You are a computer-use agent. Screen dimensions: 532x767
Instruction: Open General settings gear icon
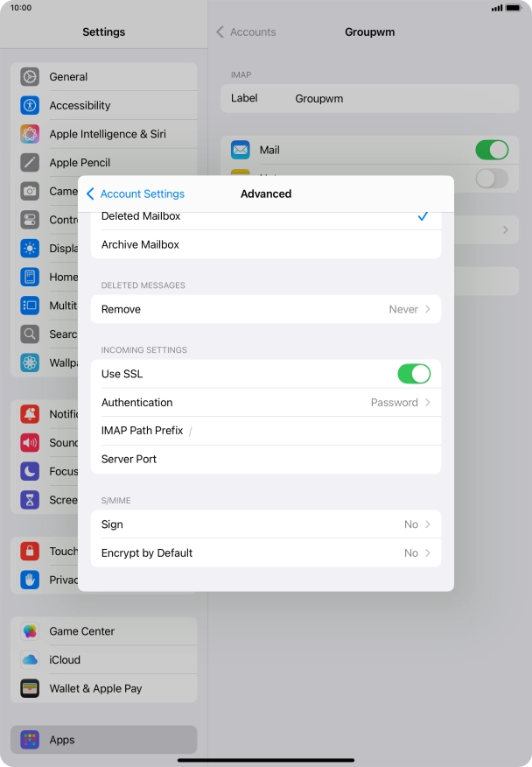(31, 77)
